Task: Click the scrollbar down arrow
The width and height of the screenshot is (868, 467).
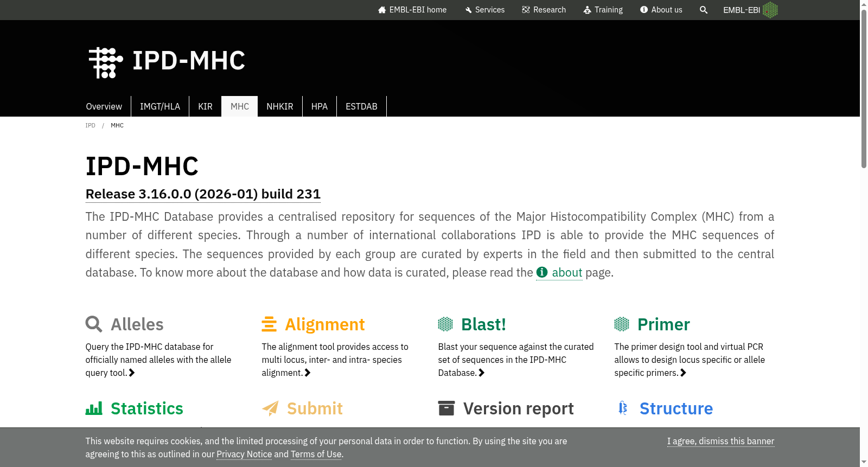Action: tap(864, 462)
